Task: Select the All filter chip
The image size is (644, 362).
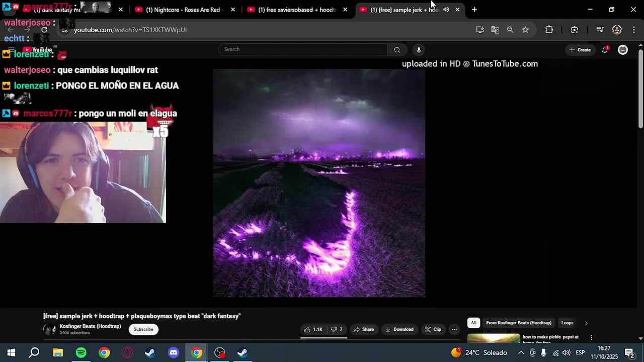Action: [x=473, y=323]
